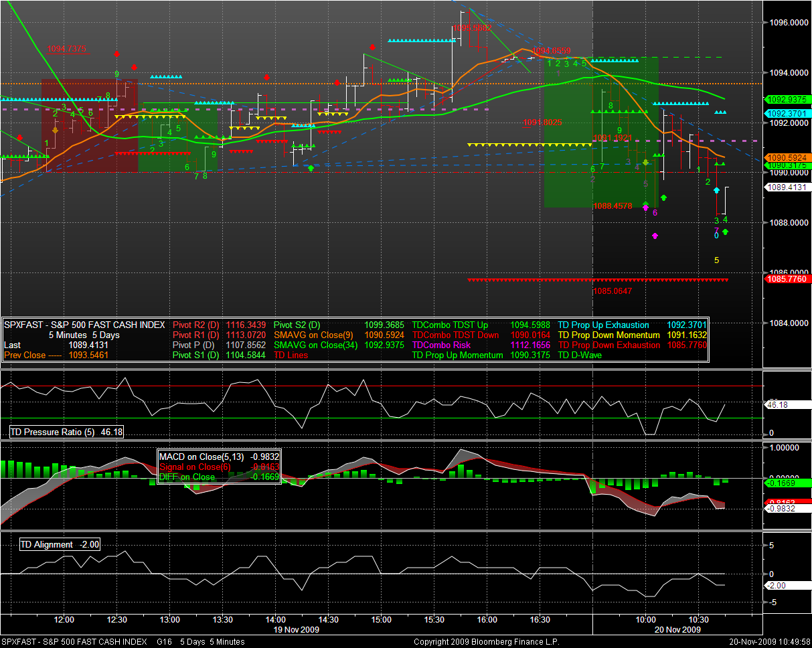Click the 19 Nov 2009 date label
Image resolution: width=812 pixels, height=648 pixels.
click(x=296, y=630)
